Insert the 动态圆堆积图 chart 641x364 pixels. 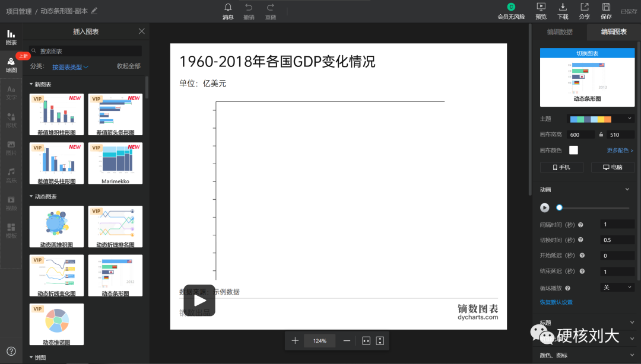(56, 226)
